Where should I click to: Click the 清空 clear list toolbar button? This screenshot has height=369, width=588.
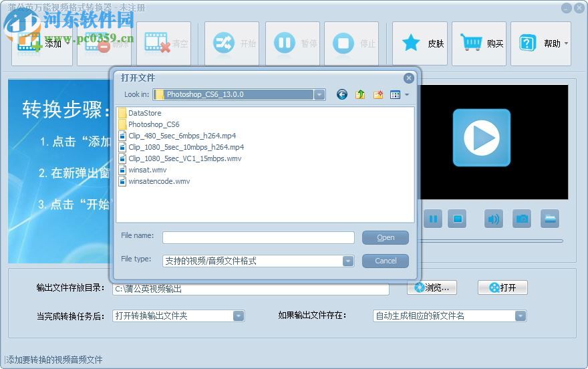click(x=164, y=43)
